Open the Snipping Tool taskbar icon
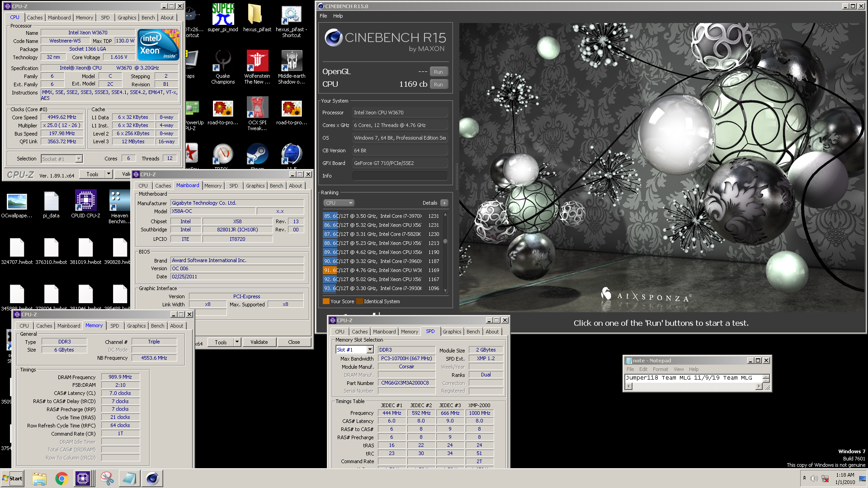Viewport: 868px width, 488px height. coord(107,479)
